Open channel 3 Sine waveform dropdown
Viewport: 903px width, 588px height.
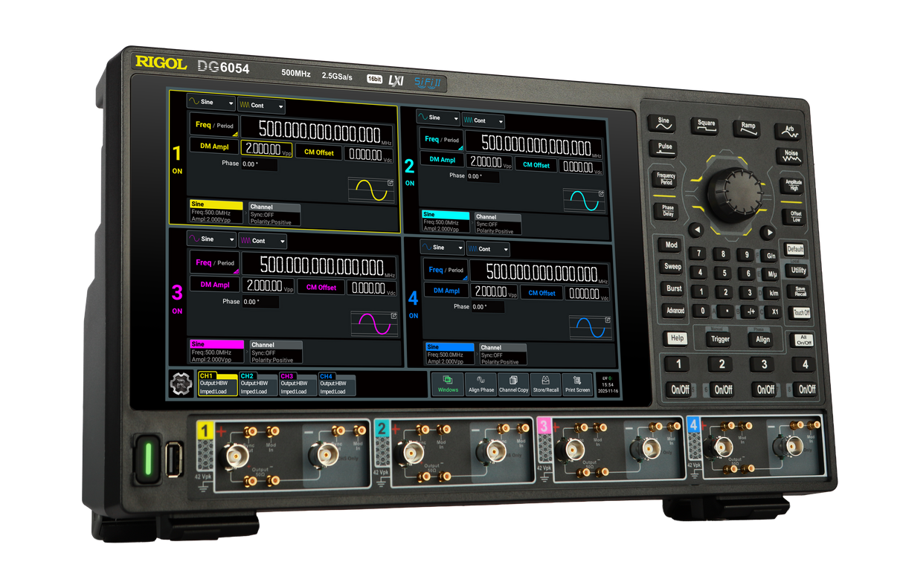tap(211, 239)
